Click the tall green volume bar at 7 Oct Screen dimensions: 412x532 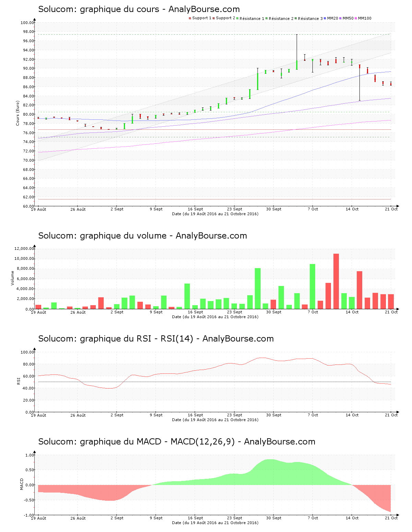tap(312, 286)
